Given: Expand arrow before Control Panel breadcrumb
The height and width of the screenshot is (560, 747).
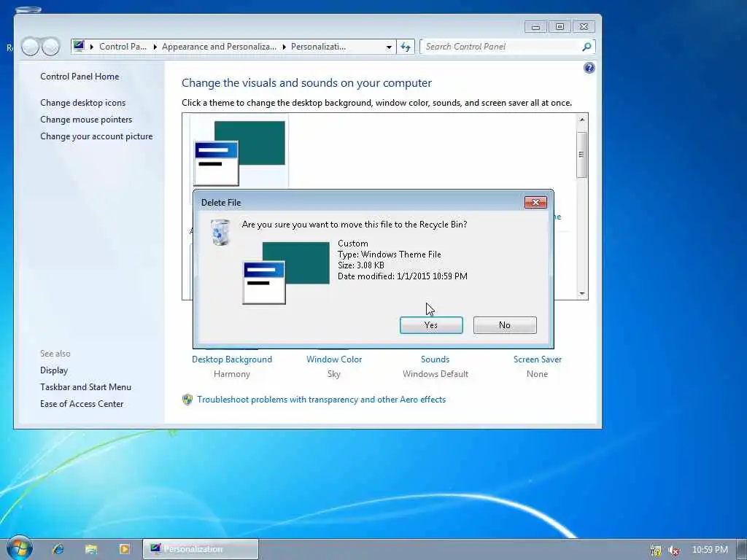Looking at the screenshot, I should (91, 47).
